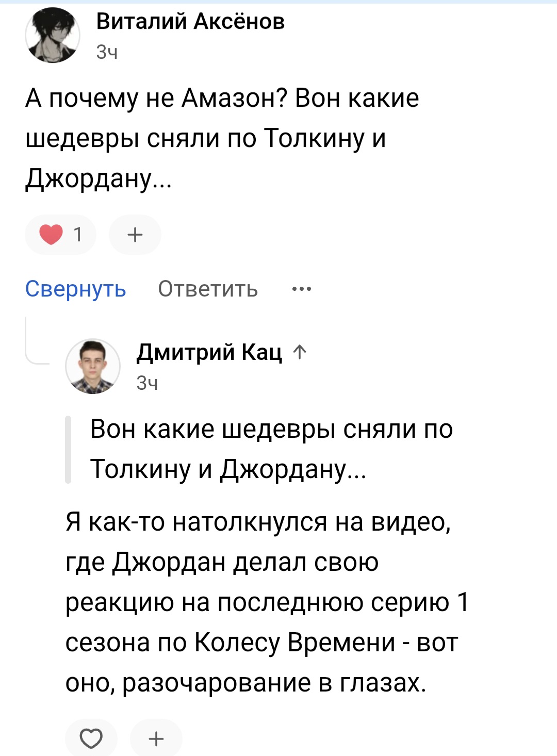Open the author name Дмитрий Кац

209,352
